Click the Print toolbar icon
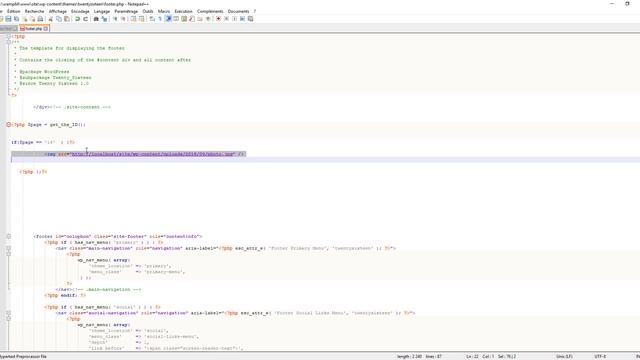Screen dimensions: 640x360 click(40, 19)
